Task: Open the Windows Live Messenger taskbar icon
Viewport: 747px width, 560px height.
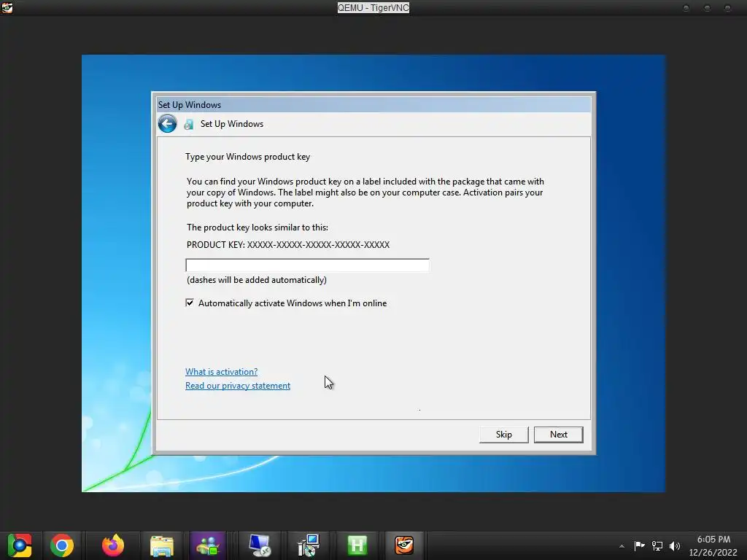Action: click(208, 545)
